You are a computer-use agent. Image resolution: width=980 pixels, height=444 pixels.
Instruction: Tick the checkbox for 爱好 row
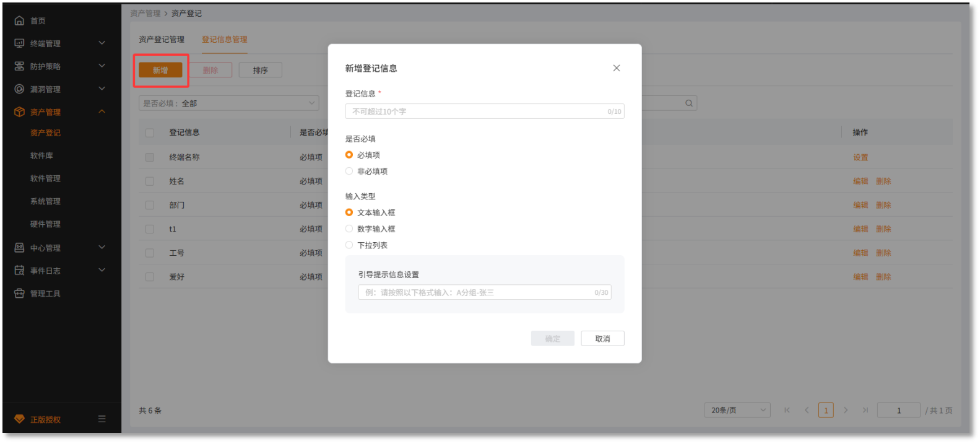pyautogui.click(x=150, y=277)
